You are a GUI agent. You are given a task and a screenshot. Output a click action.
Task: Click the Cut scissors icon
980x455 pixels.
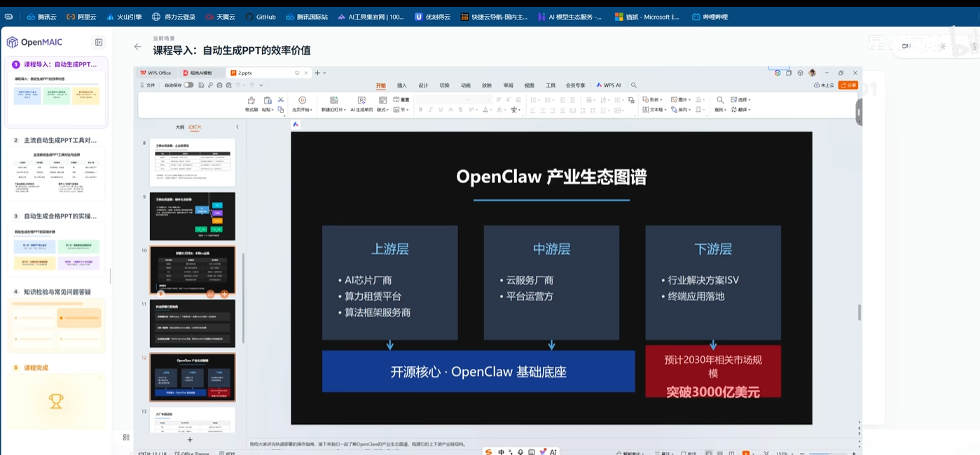click(281, 100)
